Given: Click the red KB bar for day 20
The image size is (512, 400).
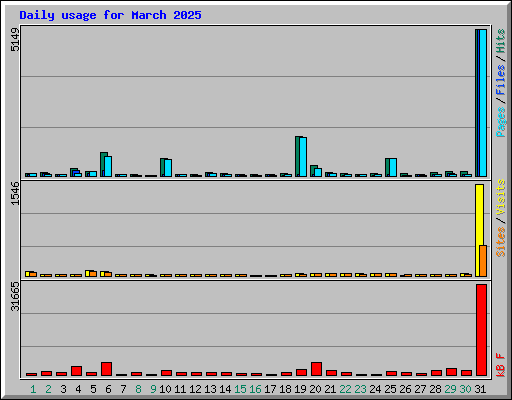Looking at the screenshot, I should point(316,369).
